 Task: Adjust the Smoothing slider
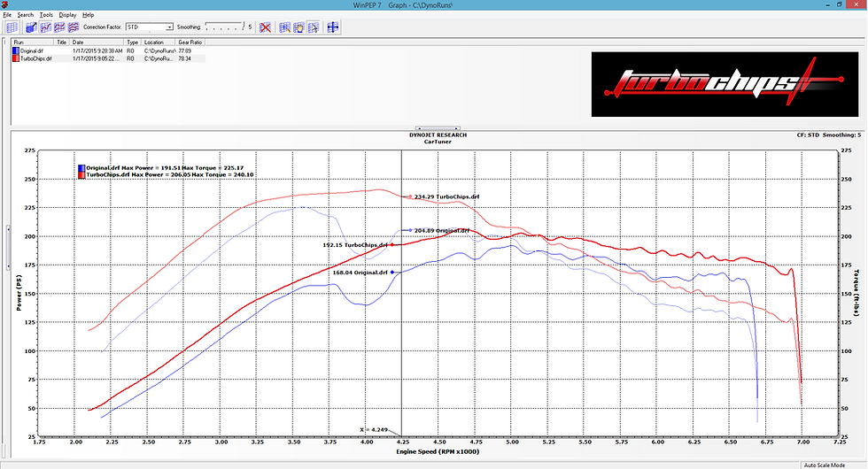224,27
